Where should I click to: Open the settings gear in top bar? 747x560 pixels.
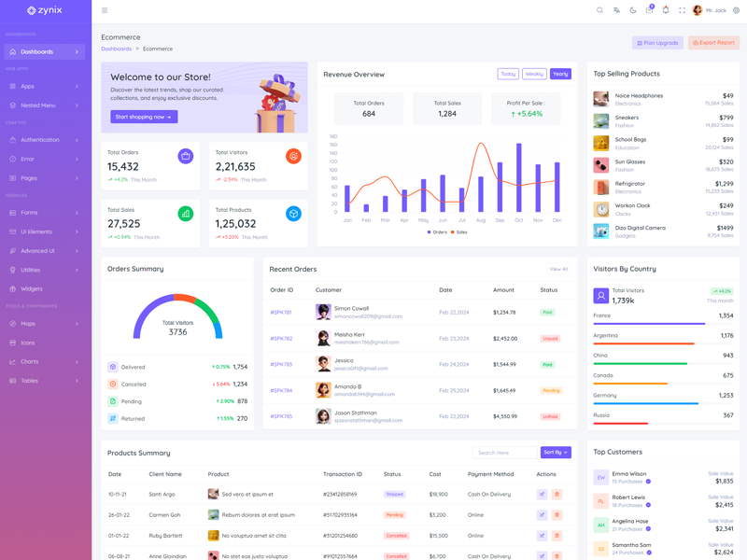(x=736, y=10)
